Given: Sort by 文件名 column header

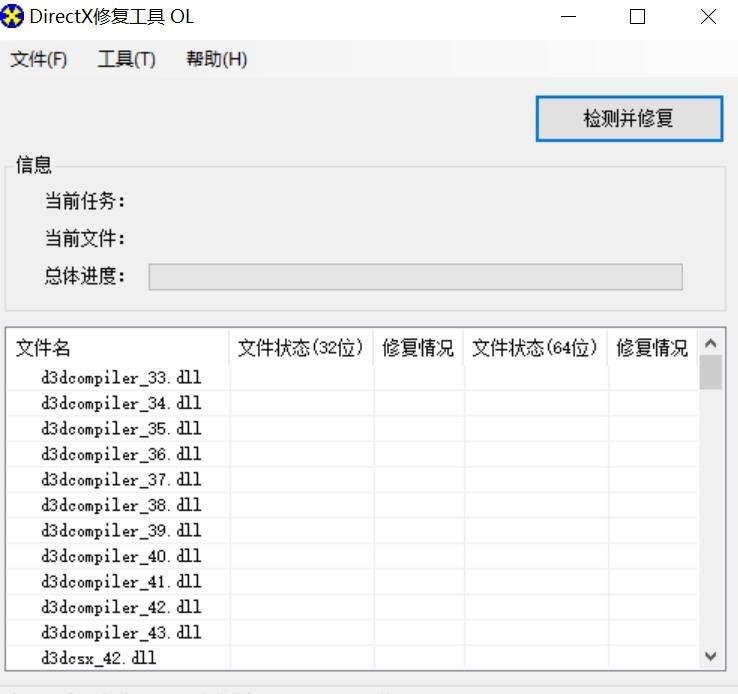Looking at the screenshot, I should (118, 348).
